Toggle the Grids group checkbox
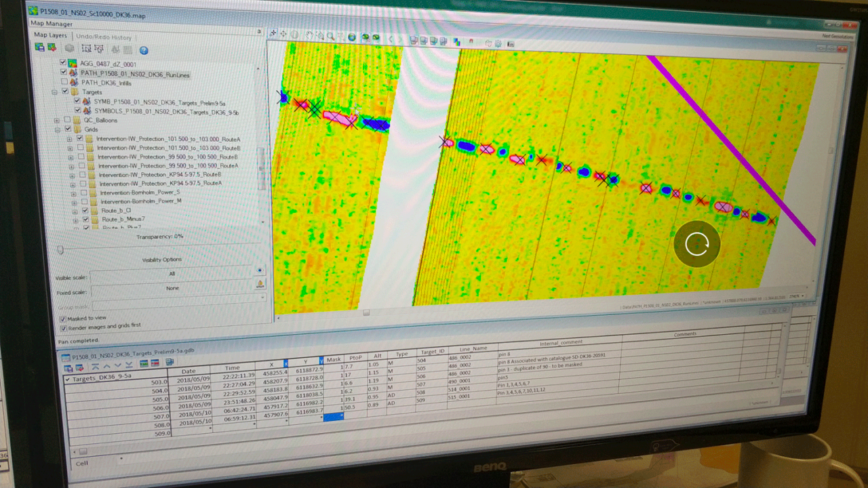 67,129
